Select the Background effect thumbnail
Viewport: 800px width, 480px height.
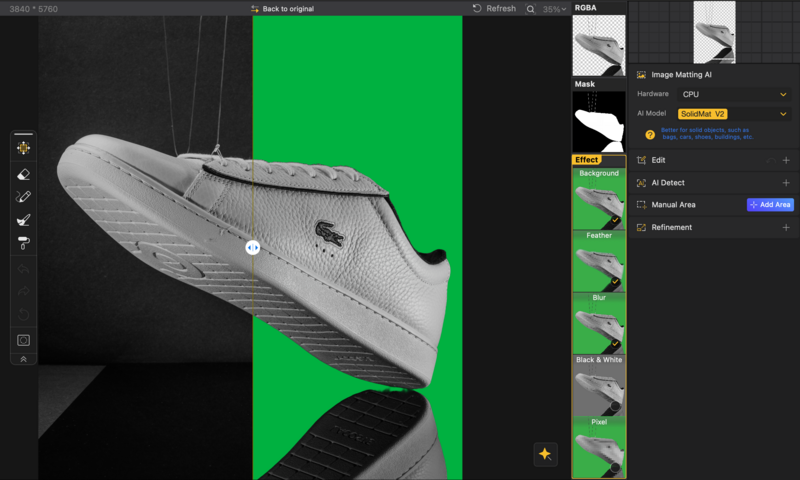tap(599, 198)
